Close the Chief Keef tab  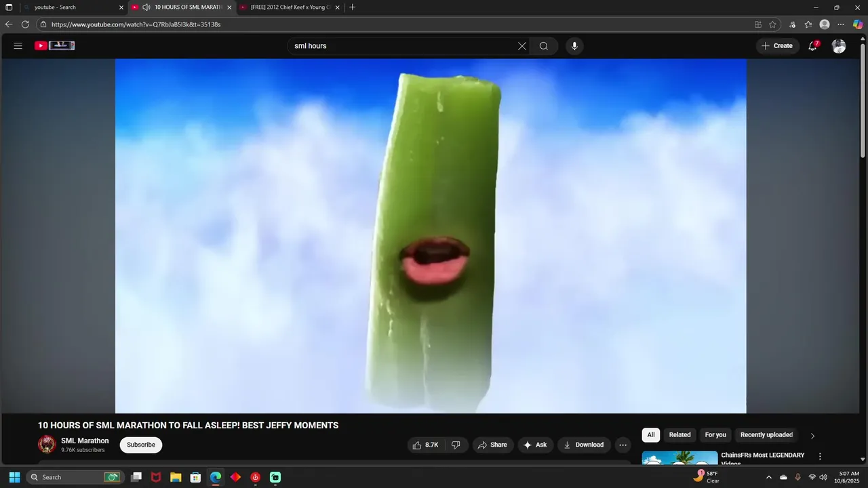[337, 7]
